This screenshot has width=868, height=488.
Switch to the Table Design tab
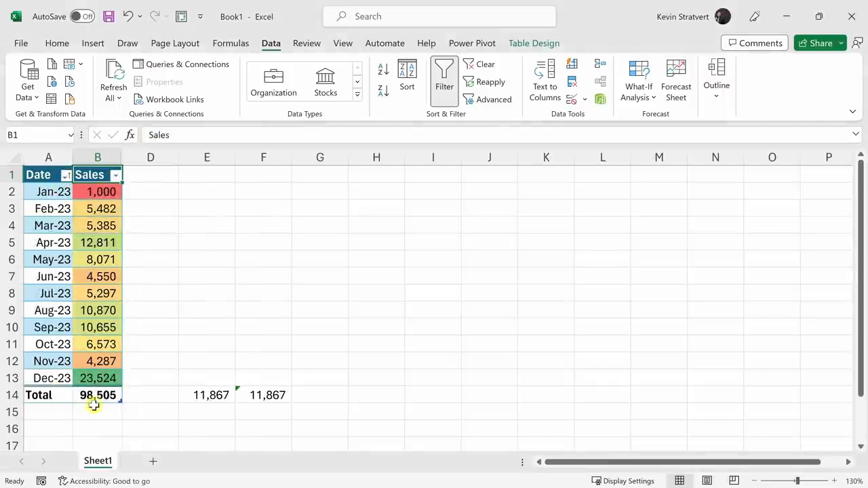point(534,43)
